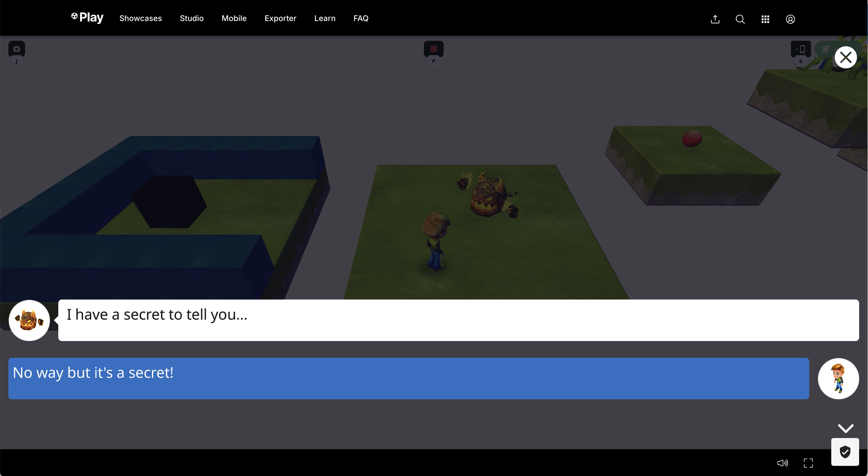Click the search magnifier icon
868x476 pixels.
740,19
